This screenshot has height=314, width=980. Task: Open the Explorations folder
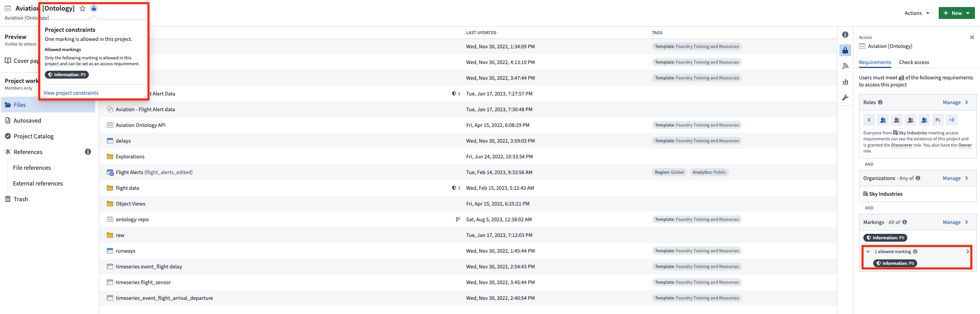click(130, 156)
